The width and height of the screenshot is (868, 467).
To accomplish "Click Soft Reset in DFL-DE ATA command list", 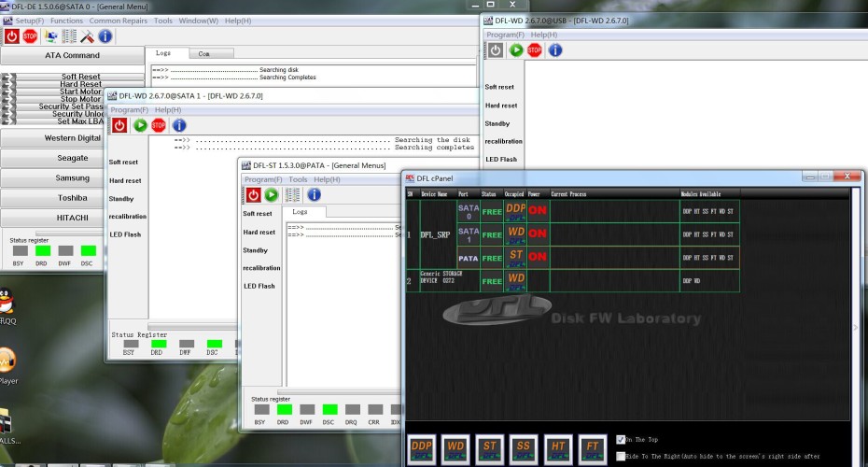I will 81,77.
